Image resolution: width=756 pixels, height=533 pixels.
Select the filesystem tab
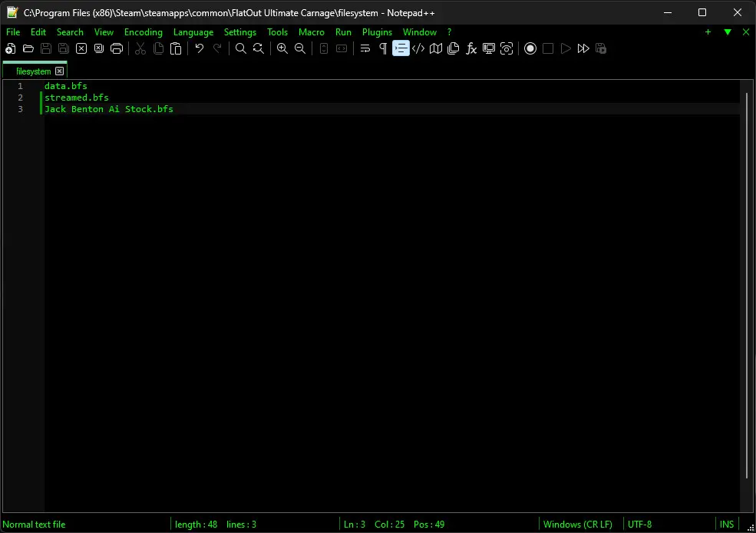pos(33,71)
